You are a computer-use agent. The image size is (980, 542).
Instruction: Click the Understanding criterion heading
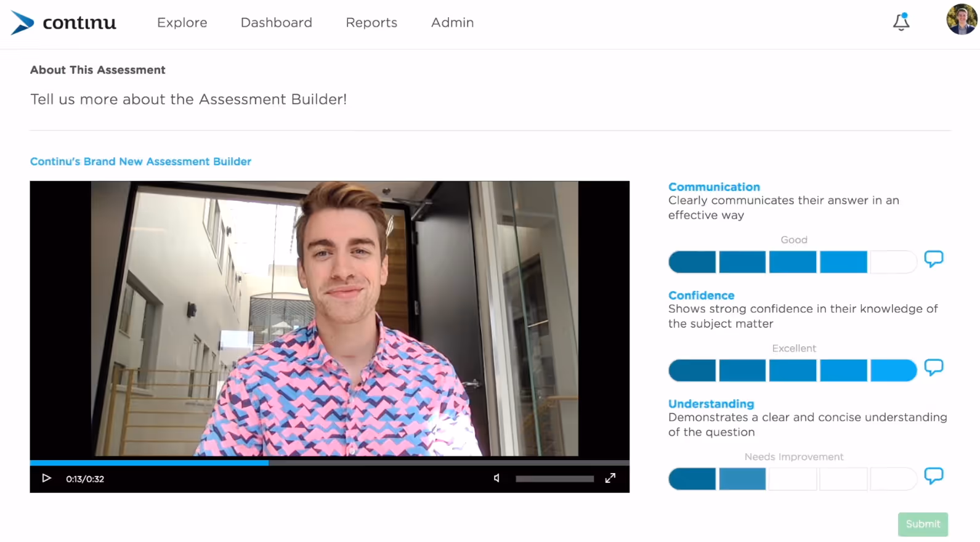click(711, 403)
